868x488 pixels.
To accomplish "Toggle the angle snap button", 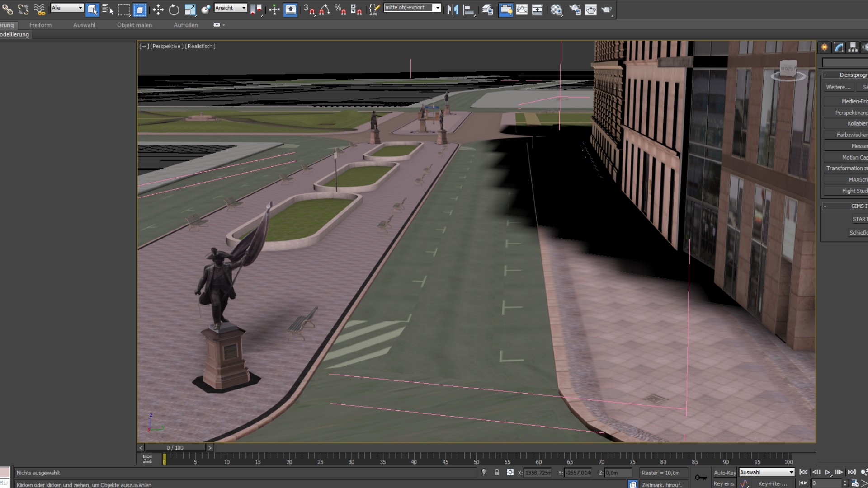I will click(325, 9).
